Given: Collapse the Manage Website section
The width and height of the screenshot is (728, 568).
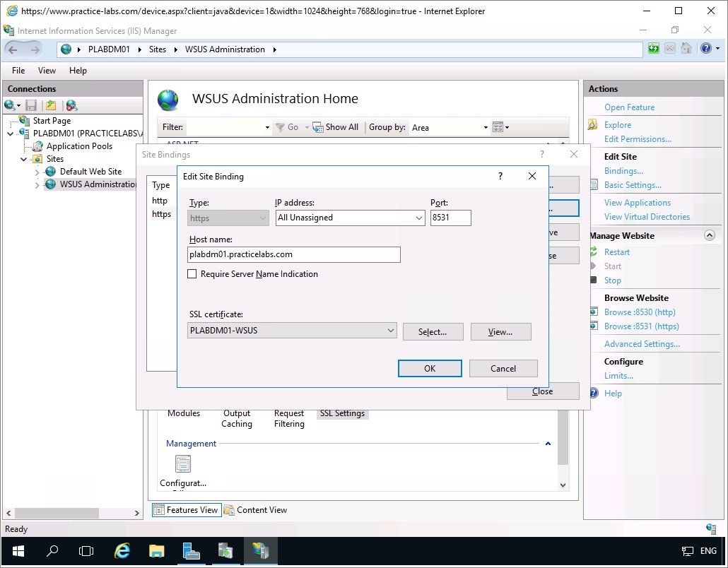Looking at the screenshot, I should [x=710, y=235].
